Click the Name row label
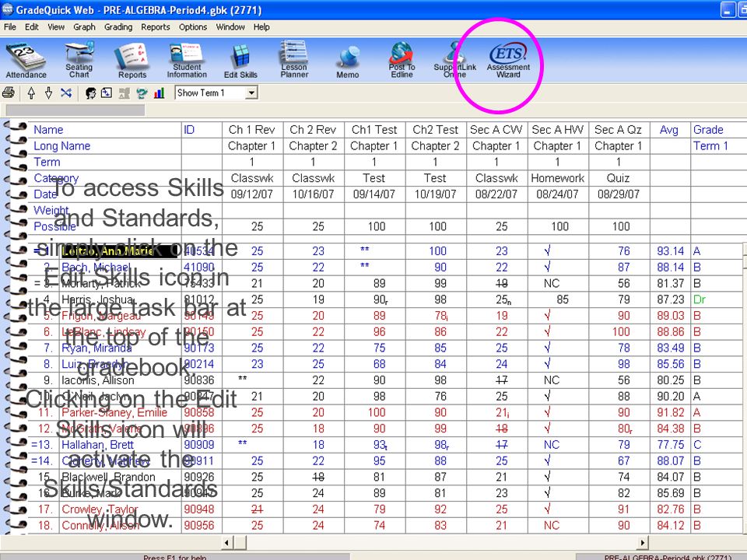The width and height of the screenshot is (747, 560). [48, 130]
